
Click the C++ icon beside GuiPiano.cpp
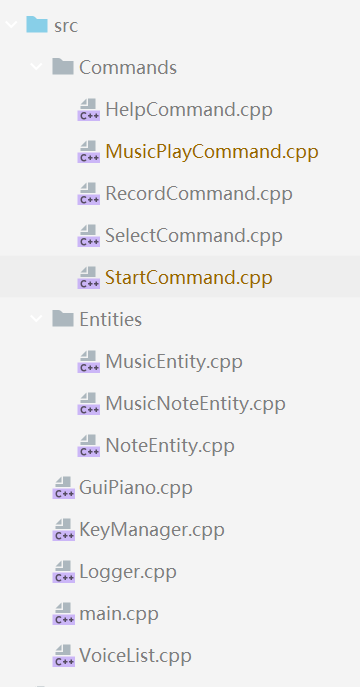coord(64,488)
